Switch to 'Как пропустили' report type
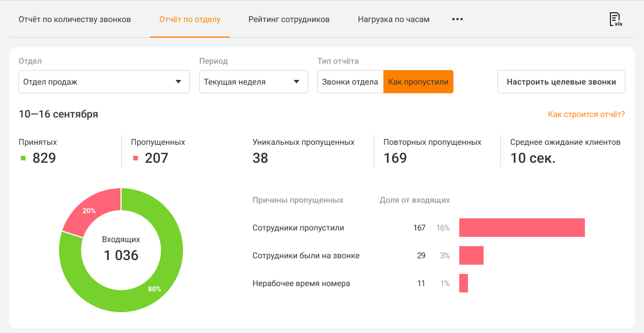The image size is (644, 333). (418, 82)
